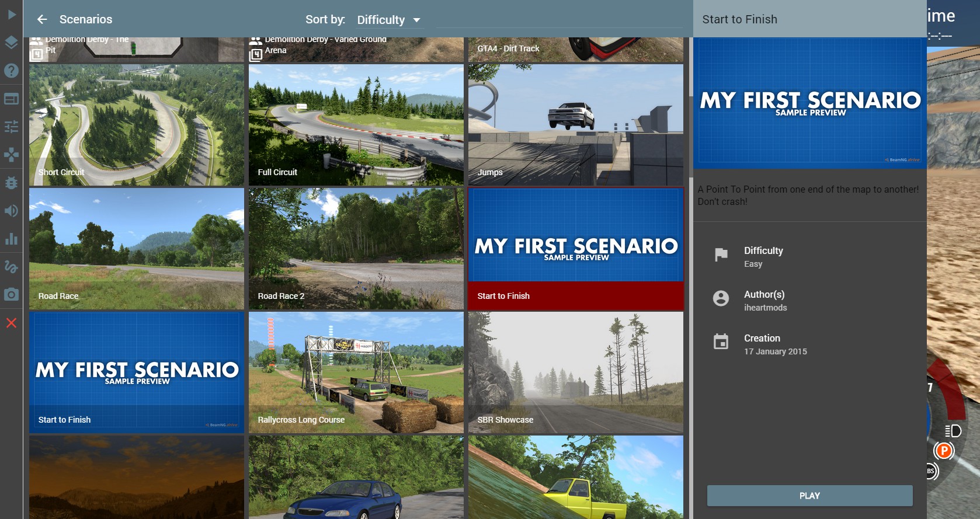This screenshot has width=980, height=519.
Task: Click the Easy difficulty value
Action: [x=753, y=264]
